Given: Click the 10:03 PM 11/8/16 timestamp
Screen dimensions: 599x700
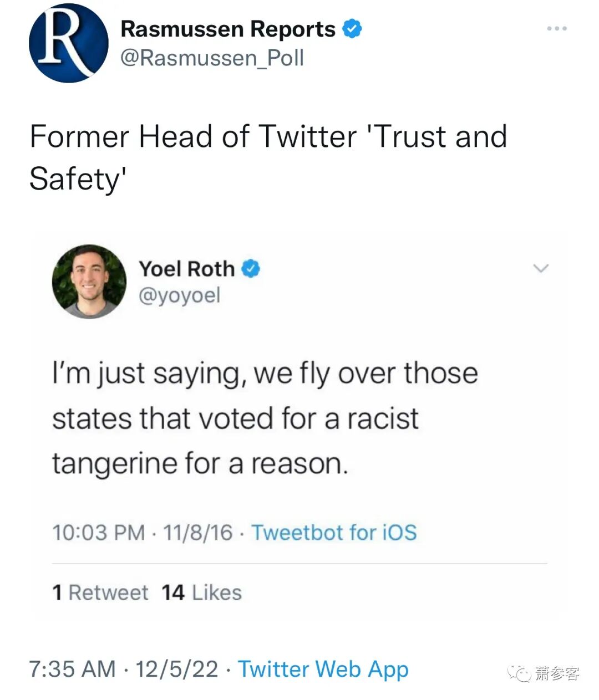Looking at the screenshot, I should click(x=143, y=532).
